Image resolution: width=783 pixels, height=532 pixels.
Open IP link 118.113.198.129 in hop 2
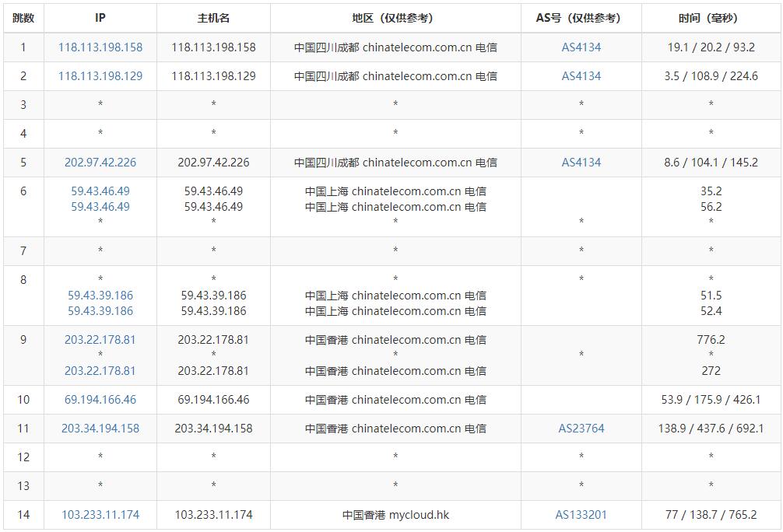pos(100,76)
